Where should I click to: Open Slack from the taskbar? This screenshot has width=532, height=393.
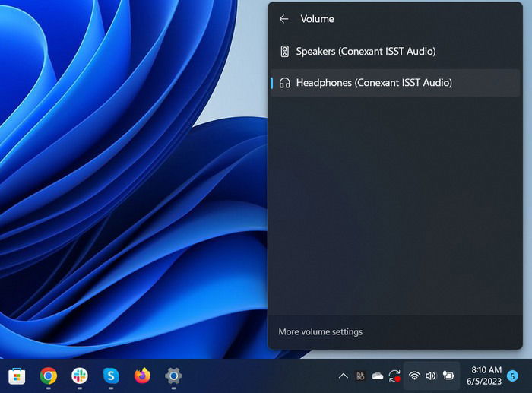point(80,376)
